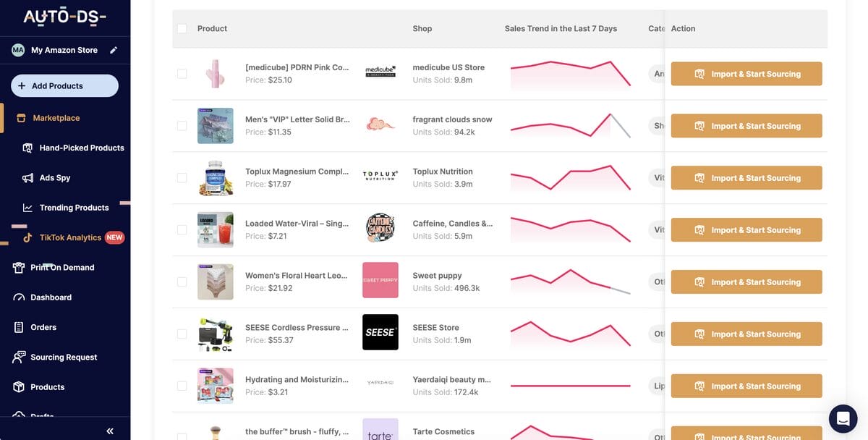The width and height of the screenshot is (868, 440).
Task: Click 'Sales Trend in the Last 7 Days' header
Action: (561, 29)
